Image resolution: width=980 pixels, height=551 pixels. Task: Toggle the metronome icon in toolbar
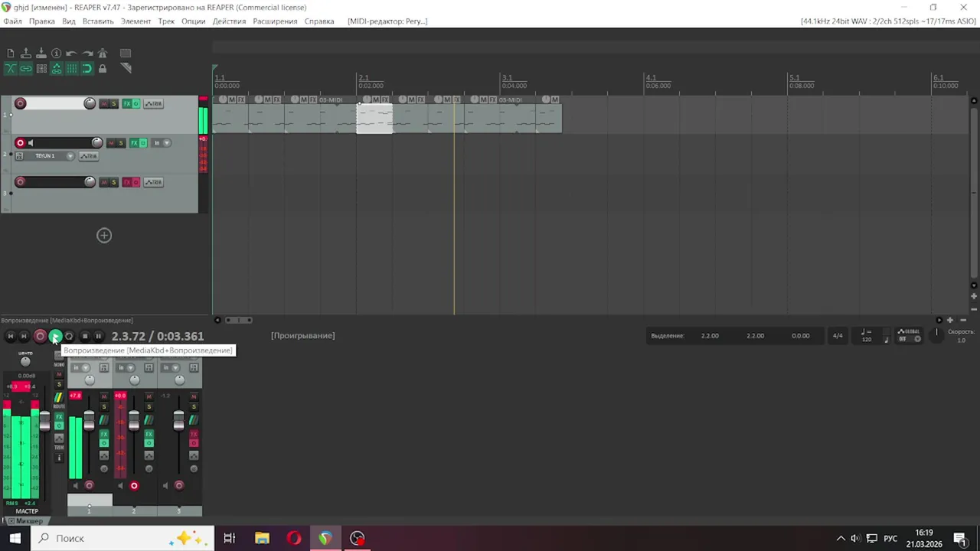(103, 54)
